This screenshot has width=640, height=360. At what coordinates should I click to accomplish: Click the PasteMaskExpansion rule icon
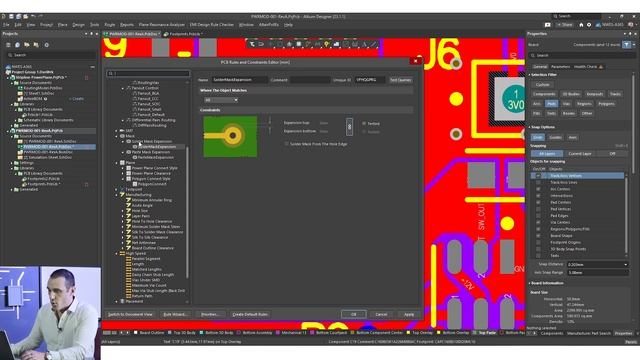click(135, 157)
